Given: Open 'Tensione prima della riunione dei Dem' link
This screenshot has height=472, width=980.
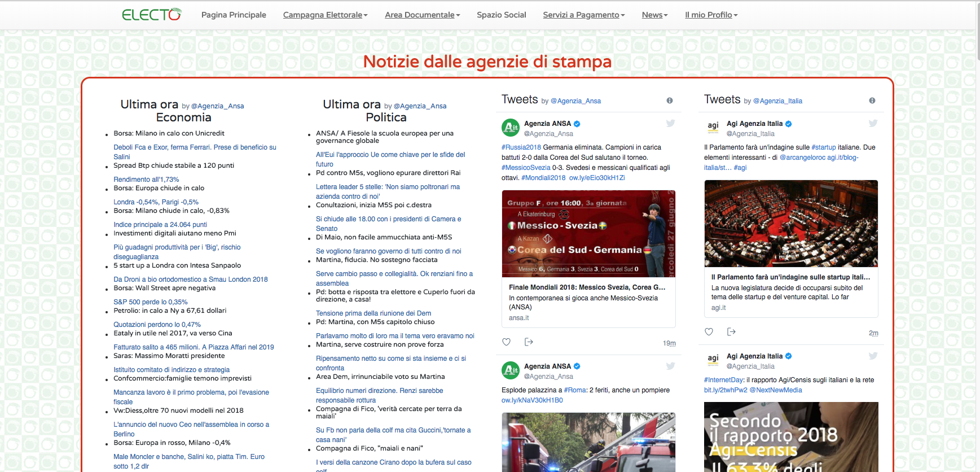Looking at the screenshot, I should click(x=373, y=313).
